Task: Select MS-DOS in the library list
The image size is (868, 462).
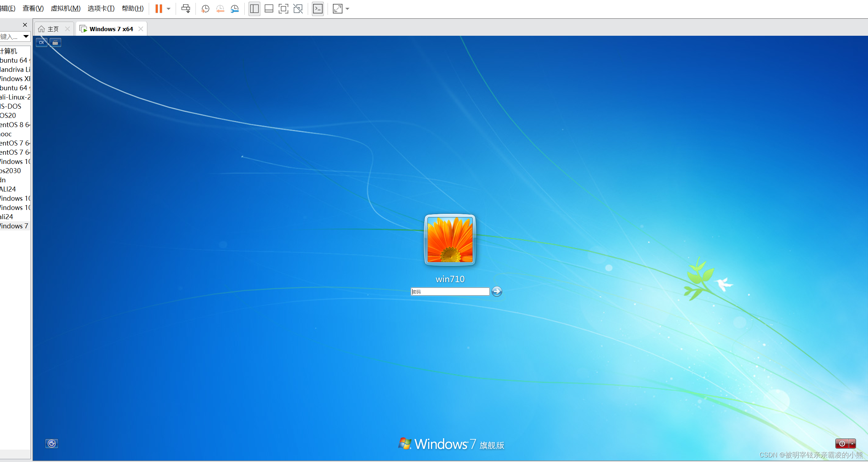Action: click(x=11, y=106)
